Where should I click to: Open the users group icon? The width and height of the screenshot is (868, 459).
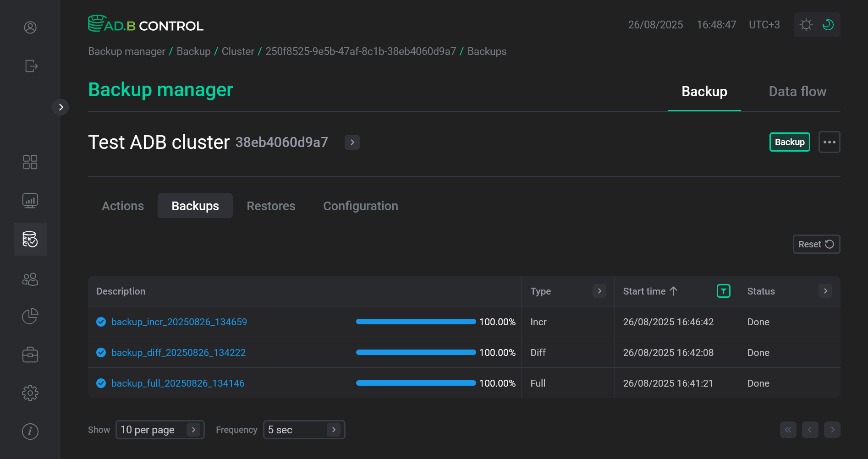point(30,279)
